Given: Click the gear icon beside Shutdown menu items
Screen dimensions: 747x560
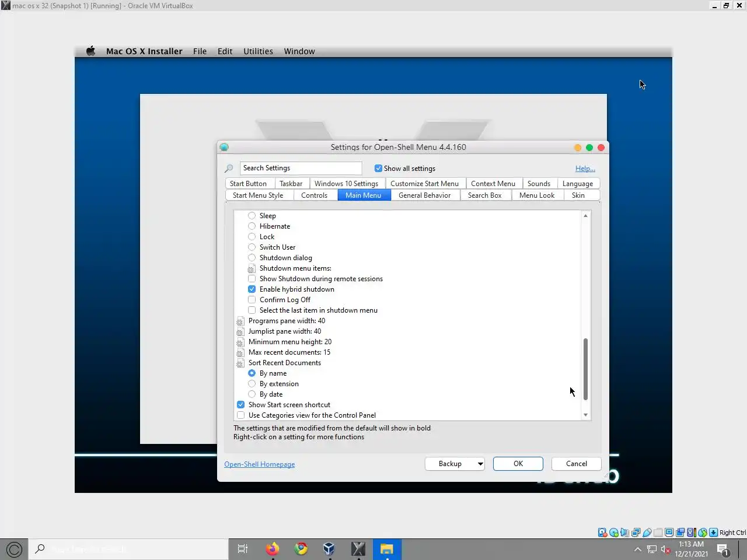Looking at the screenshot, I should (252, 268).
